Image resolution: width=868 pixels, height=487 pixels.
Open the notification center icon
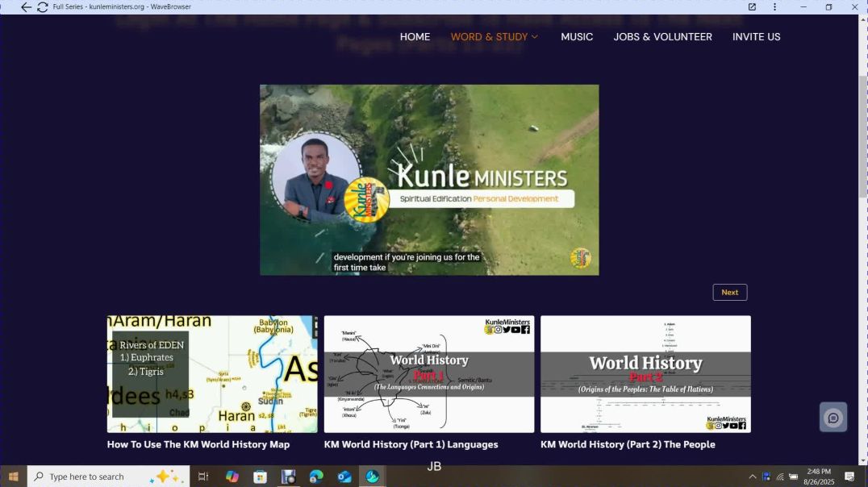849,477
